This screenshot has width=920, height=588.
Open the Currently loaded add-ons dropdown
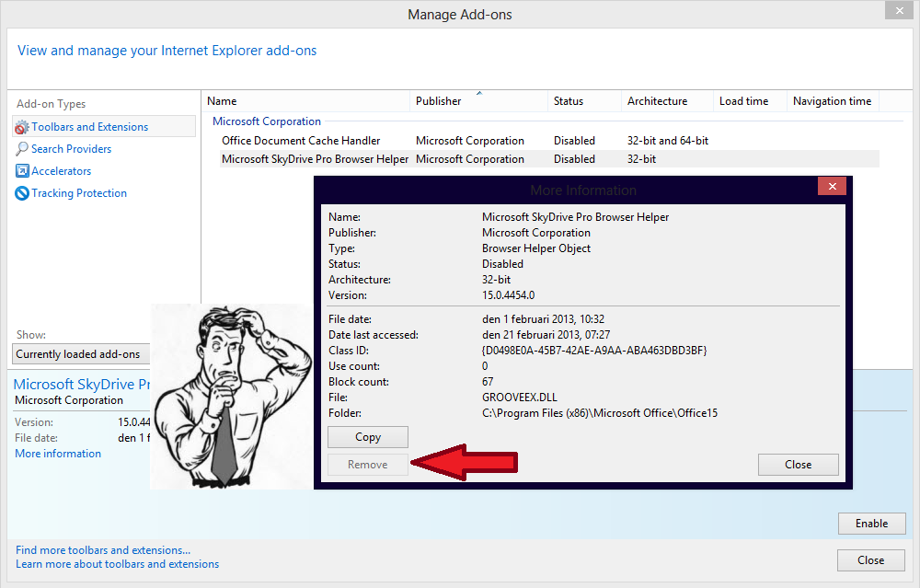[81, 354]
